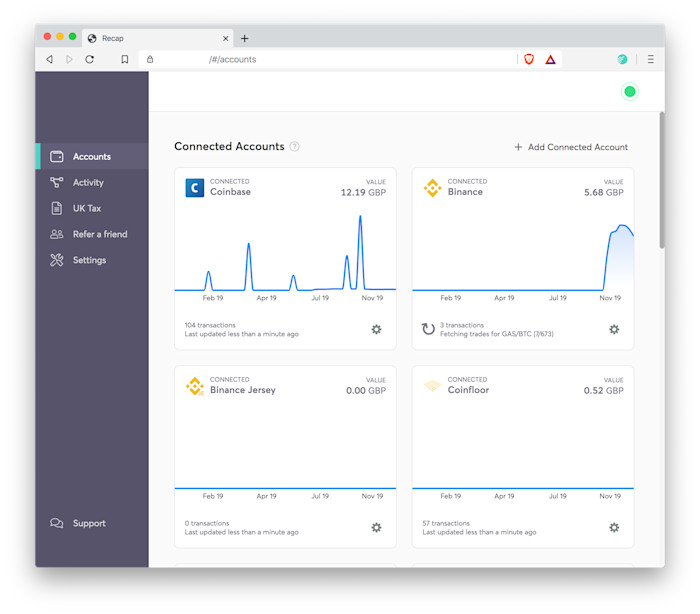The image size is (700, 614).
Task: Click the Coinfloor logo
Action: coord(432,385)
